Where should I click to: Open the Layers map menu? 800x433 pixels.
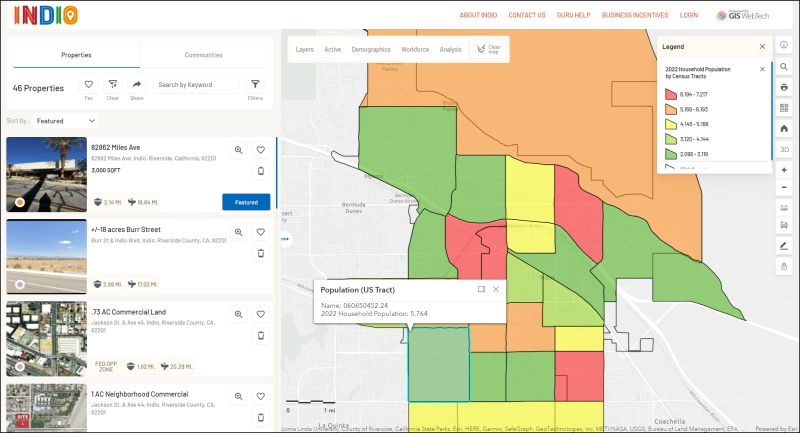(305, 49)
